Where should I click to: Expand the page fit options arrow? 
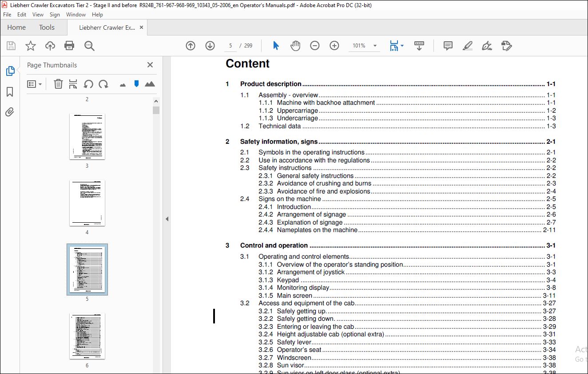[402, 45]
